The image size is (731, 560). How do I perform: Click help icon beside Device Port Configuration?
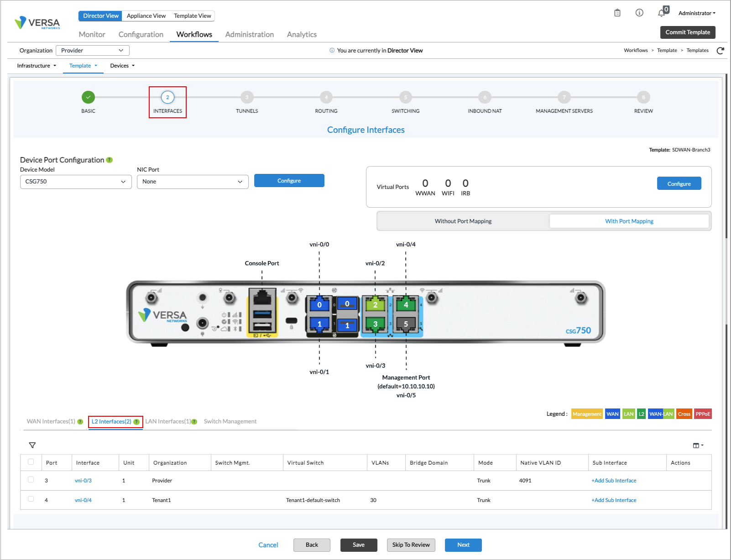click(x=109, y=160)
